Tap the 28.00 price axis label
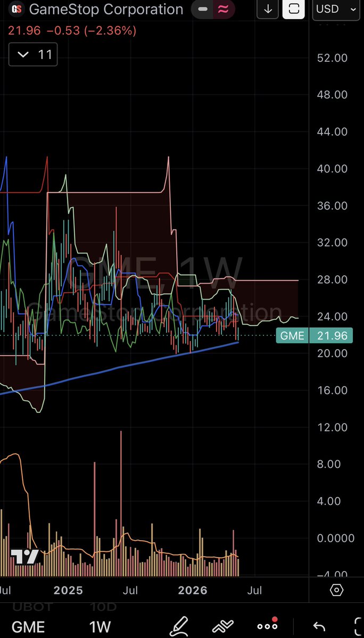 click(x=332, y=279)
